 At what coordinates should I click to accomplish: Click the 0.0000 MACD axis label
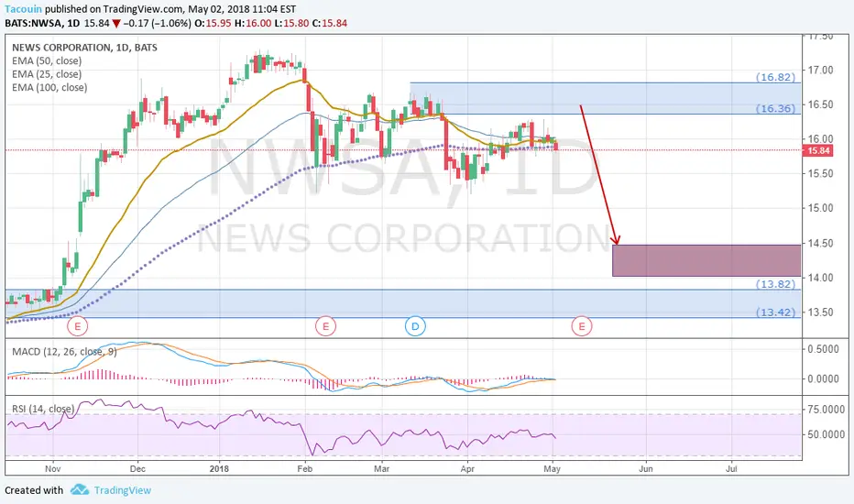(x=823, y=378)
